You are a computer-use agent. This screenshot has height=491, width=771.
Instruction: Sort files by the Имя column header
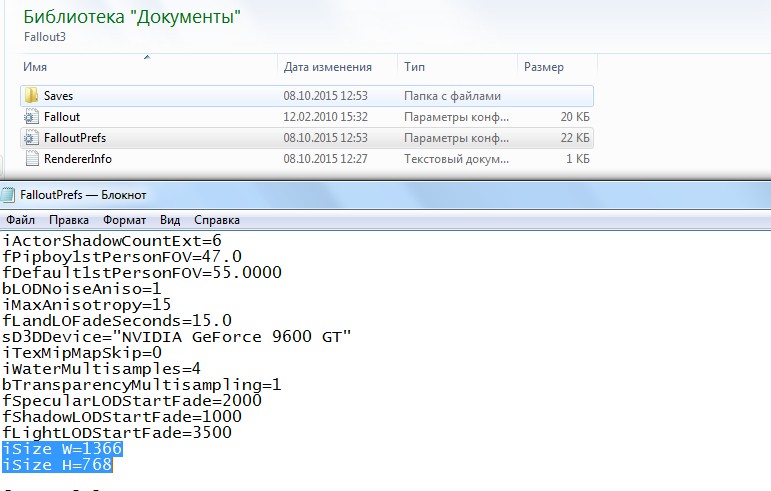click(148, 67)
